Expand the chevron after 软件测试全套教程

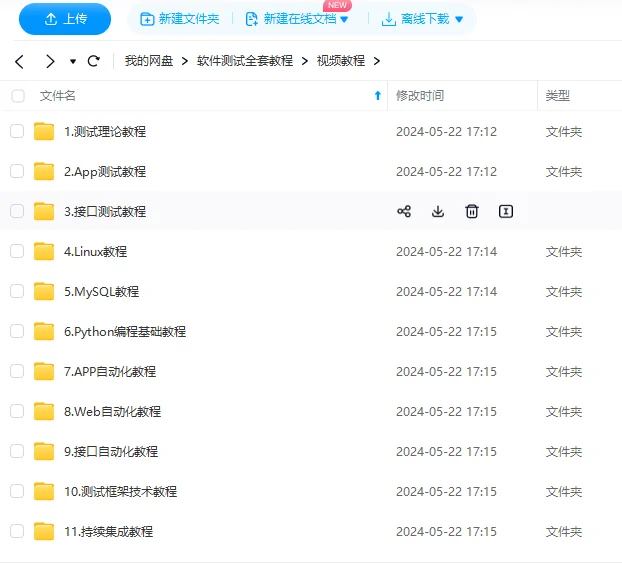(x=305, y=61)
